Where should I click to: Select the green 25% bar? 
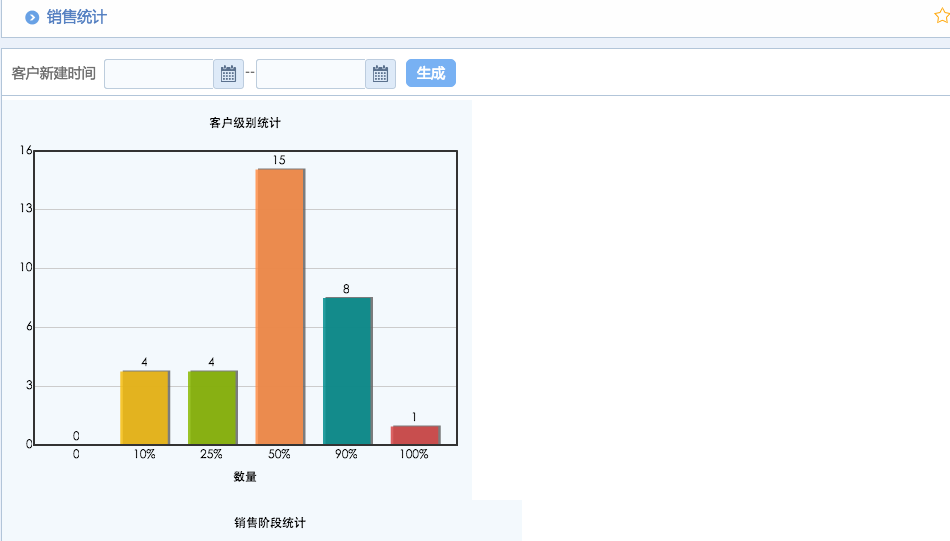[212, 407]
